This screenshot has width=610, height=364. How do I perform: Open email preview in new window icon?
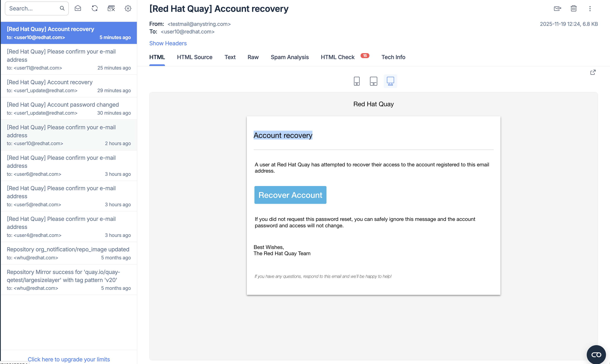[x=593, y=72]
